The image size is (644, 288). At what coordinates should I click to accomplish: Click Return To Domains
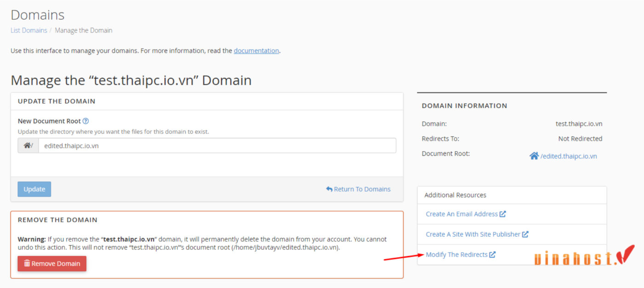362,189
